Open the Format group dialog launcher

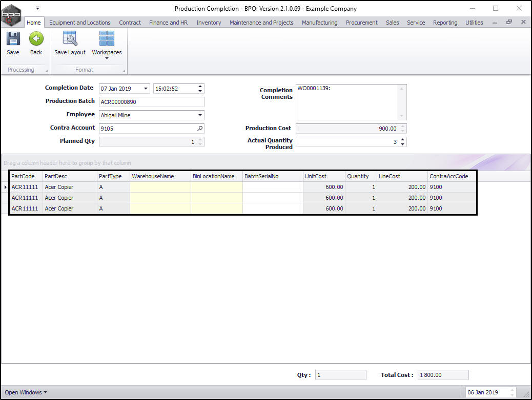124,71
